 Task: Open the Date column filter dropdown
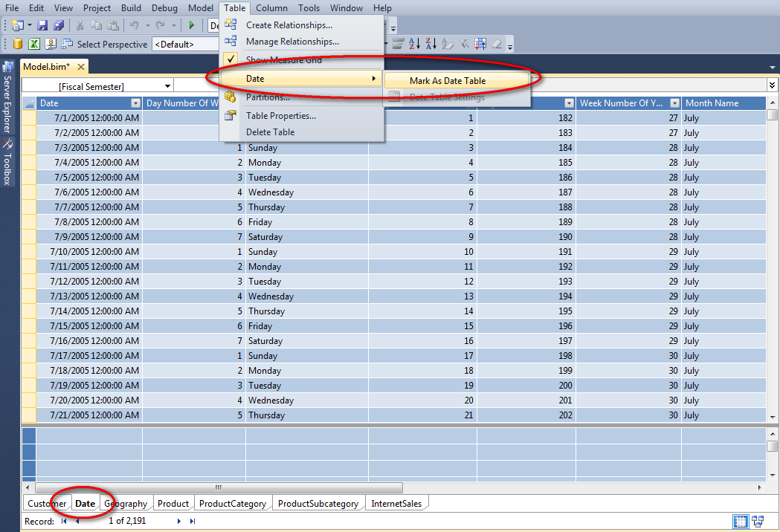pyautogui.click(x=135, y=103)
